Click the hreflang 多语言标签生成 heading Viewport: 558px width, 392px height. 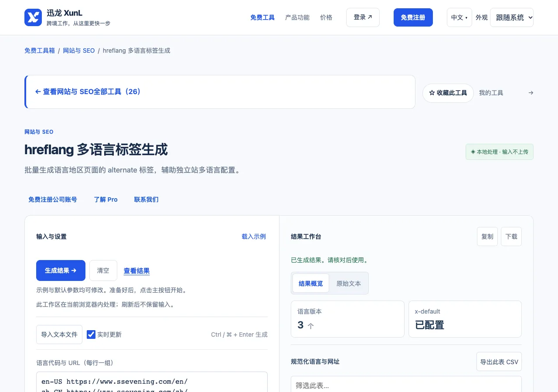coord(96,149)
